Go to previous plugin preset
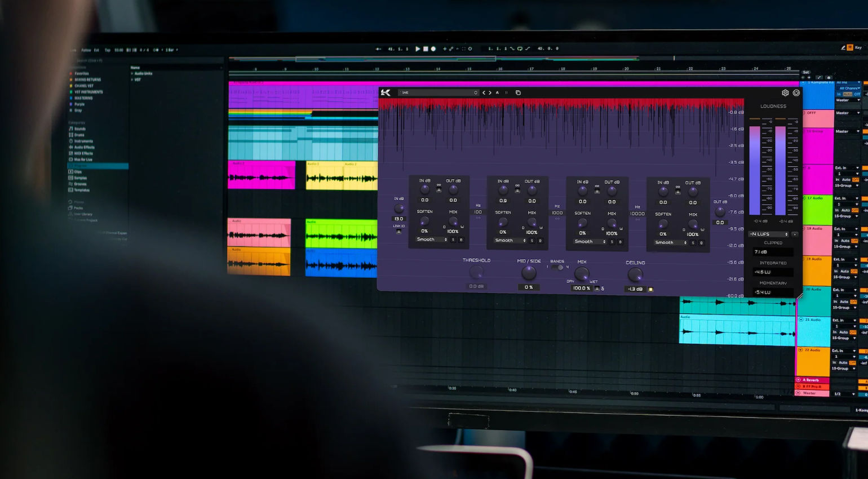The width and height of the screenshot is (868, 479). (x=484, y=92)
